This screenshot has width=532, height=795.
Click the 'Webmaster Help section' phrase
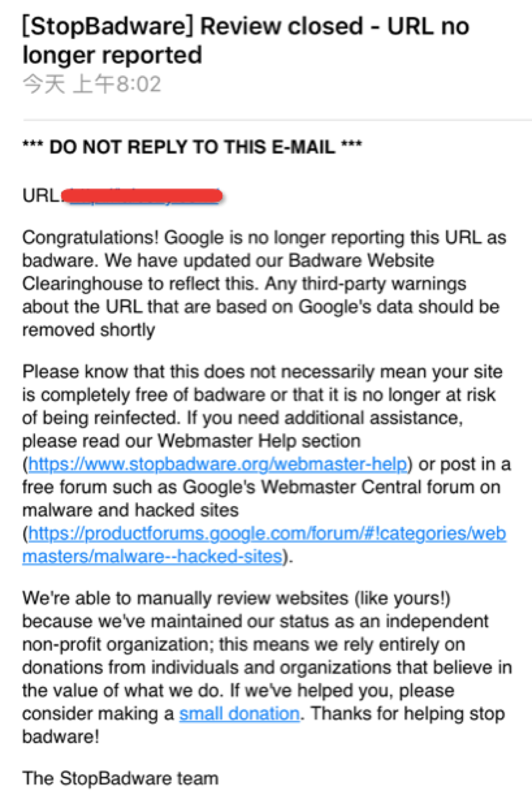pos(259,441)
